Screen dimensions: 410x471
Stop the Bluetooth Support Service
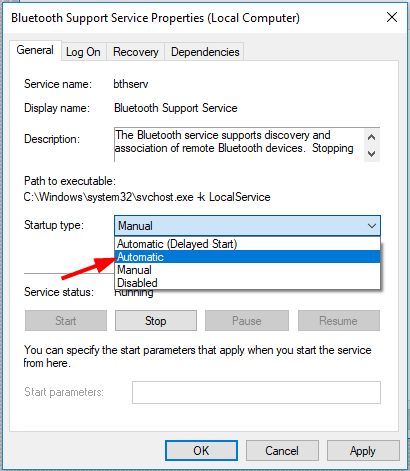pos(156,321)
